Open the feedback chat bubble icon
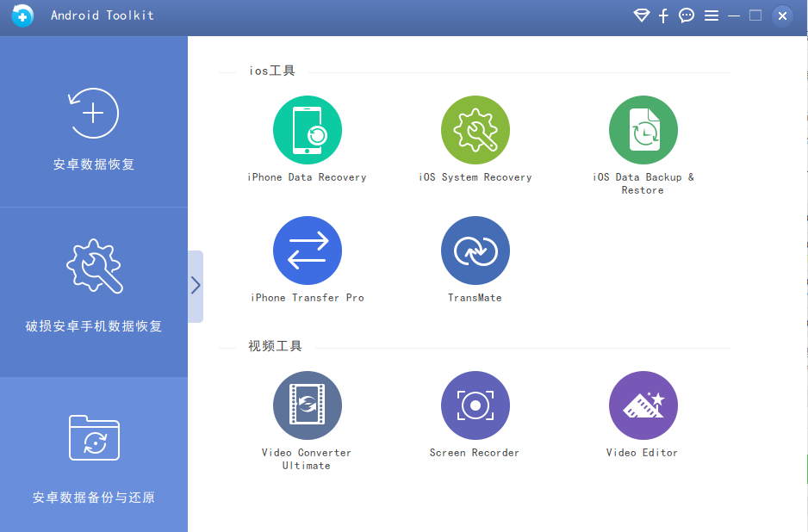Screen dimensions: 808x532 click(x=687, y=15)
